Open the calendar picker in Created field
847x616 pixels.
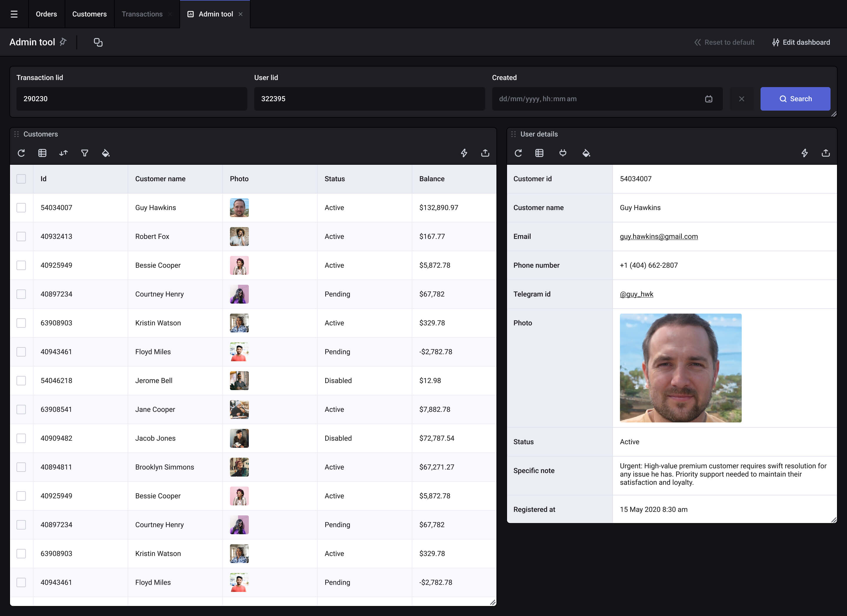click(x=708, y=99)
